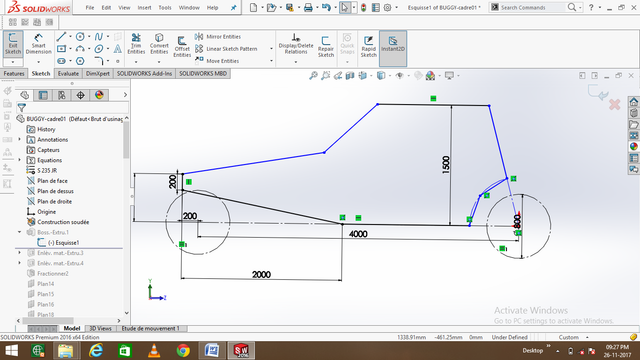Open the Appearances task pane tab
Image resolution: width=640 pixels, height=360 pixels.
pyautogui.click(x=633, y=146)
